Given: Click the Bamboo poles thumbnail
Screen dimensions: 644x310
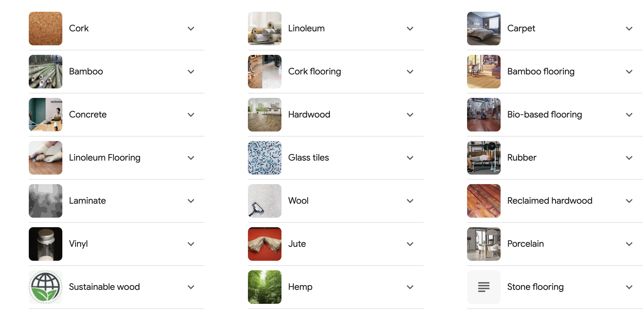Looking at the screenshot, I should click(45, 72).
